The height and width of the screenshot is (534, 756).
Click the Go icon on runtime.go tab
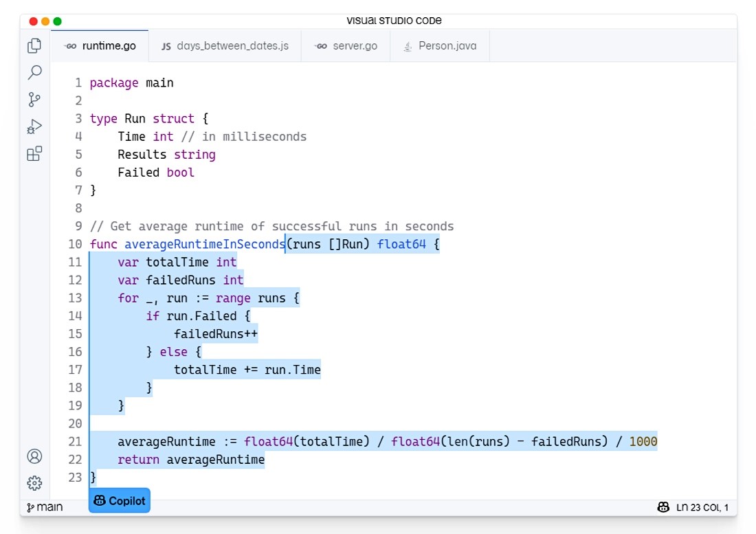tap(70, 46)
